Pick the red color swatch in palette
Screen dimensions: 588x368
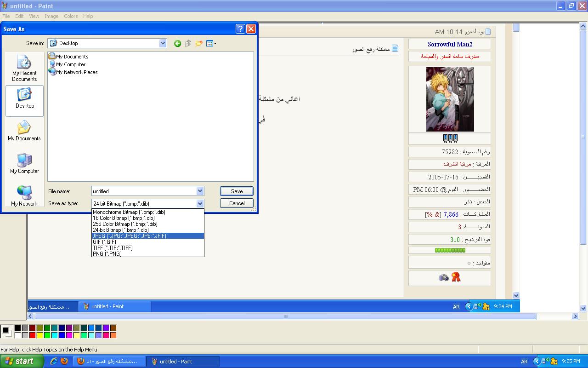click(x=32, y=335)
